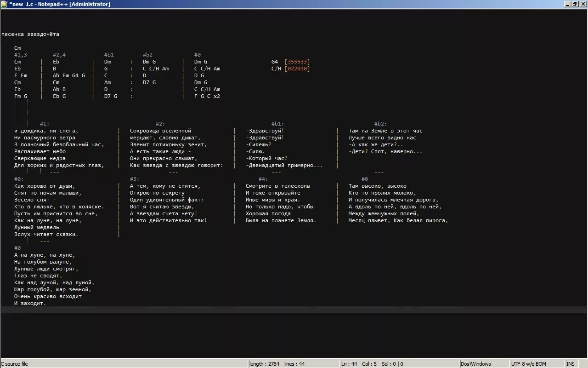Image resolution: width=588 pixels, height=368 pixels.
Task: Click the line 'И это действительно так!'
Action: [169, 220]
